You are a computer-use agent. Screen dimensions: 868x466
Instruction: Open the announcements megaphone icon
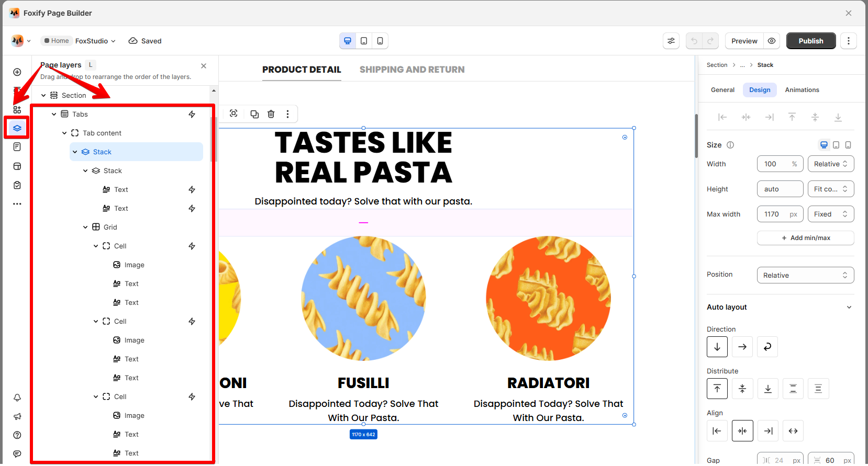[x=17, y=416]
